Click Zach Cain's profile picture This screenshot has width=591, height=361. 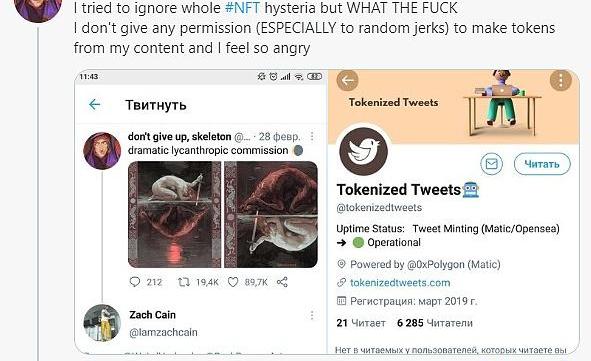[102, 323]
